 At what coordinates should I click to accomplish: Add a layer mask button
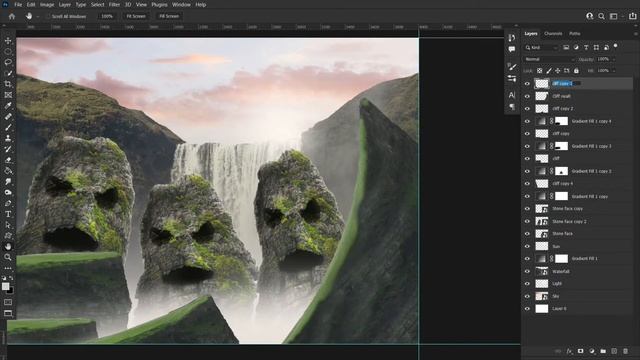(580, 351)
